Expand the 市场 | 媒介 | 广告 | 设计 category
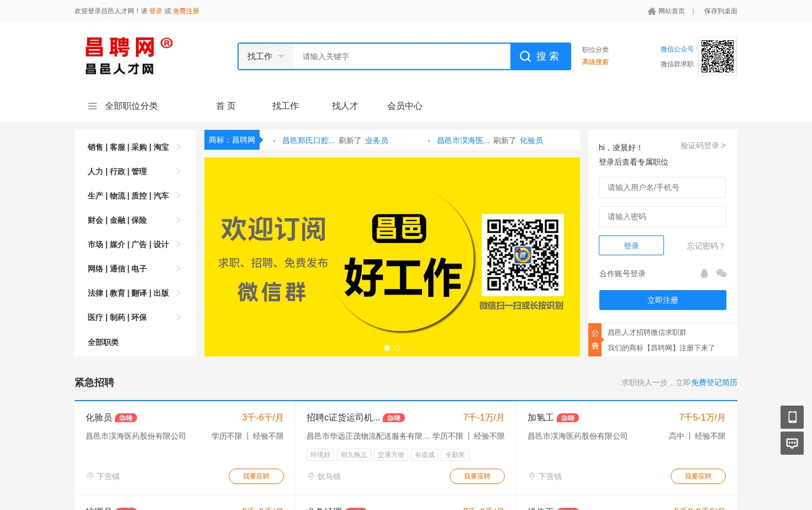 (x=135, y=244)
